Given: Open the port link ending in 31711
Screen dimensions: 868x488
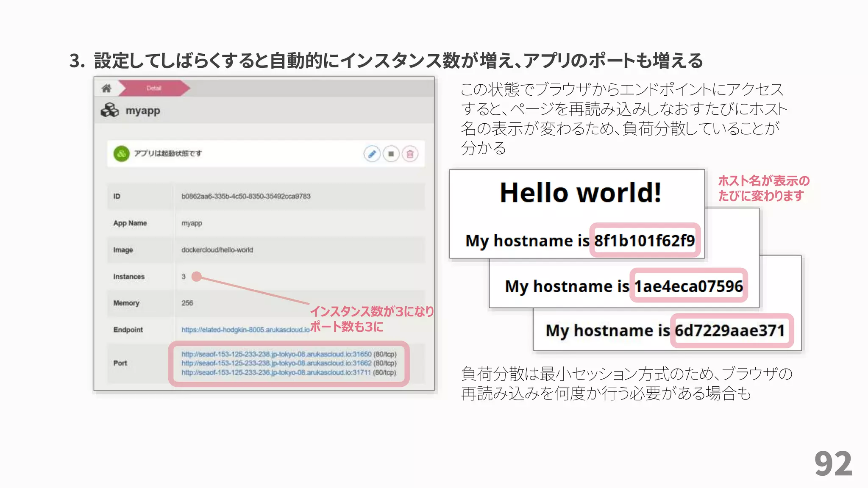Looking at the screenshot, I should 276,372.
